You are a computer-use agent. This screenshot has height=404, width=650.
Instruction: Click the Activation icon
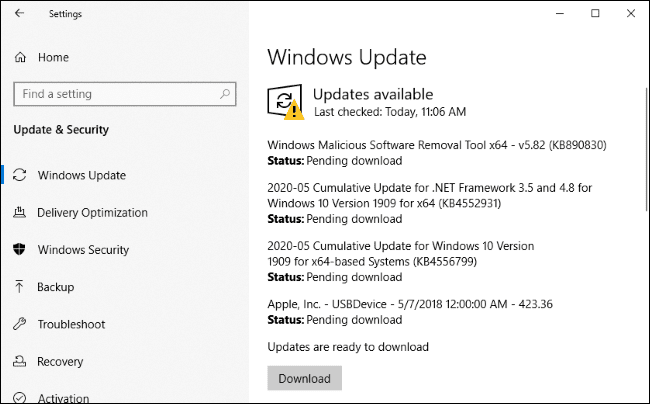(20, 398)
